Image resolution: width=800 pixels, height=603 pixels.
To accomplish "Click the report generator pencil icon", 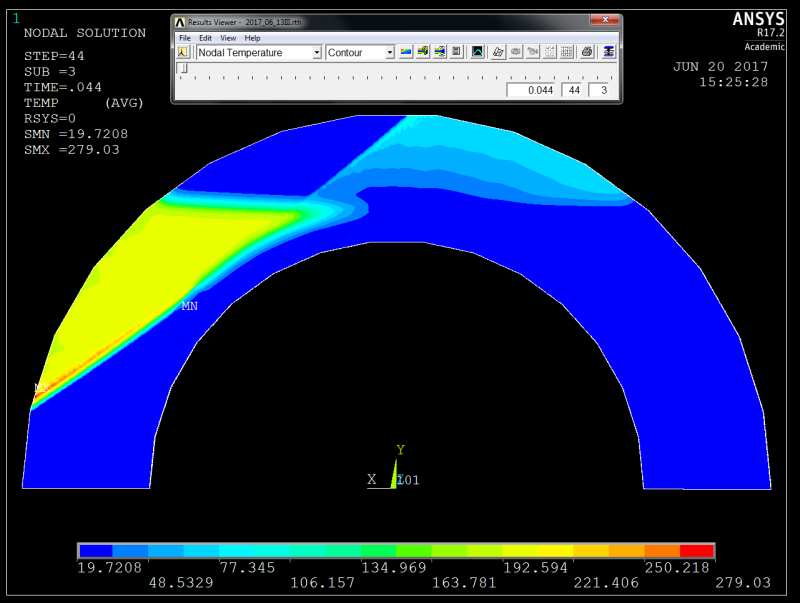I will tap(498, 52).
